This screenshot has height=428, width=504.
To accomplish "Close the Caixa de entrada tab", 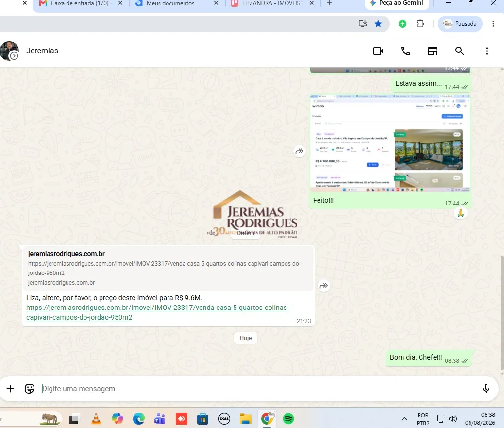I will (x=120, y=3).
